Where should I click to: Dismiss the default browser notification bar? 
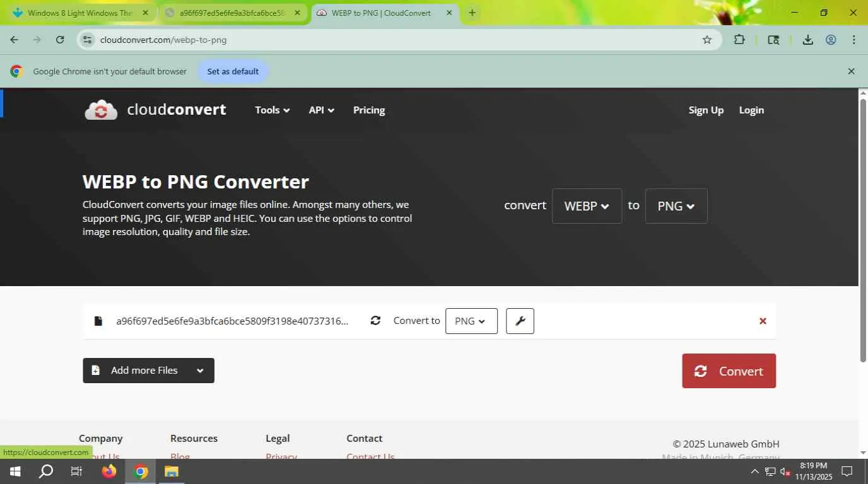(x=851, y=71)
